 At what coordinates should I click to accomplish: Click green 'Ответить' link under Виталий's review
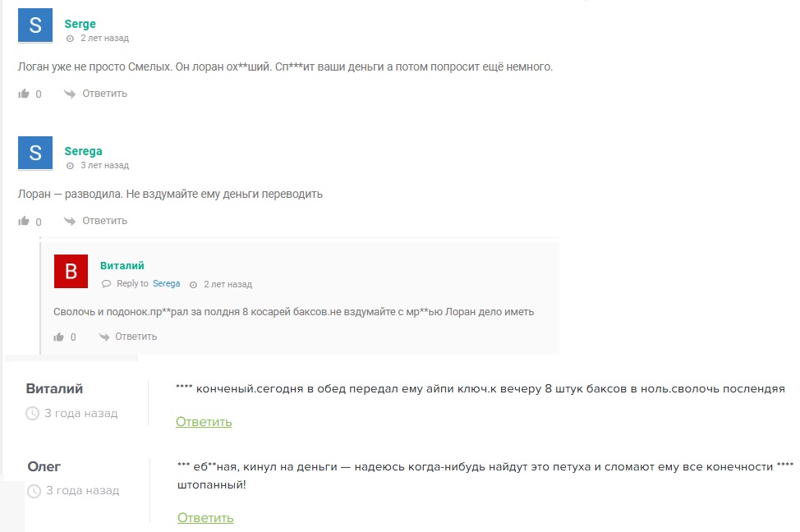pos(204,422)
